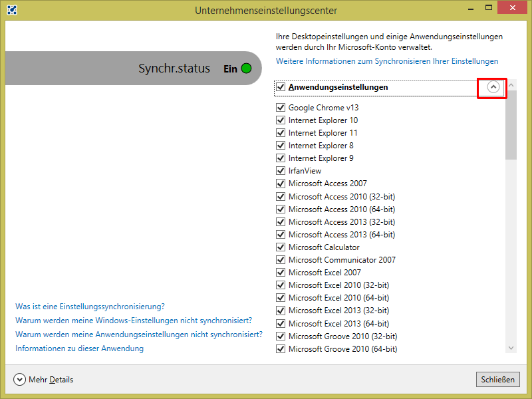
Task: Toggle Microsoft Groove 2010 (32-bit) checkbox
Action: tap(281, 336)
